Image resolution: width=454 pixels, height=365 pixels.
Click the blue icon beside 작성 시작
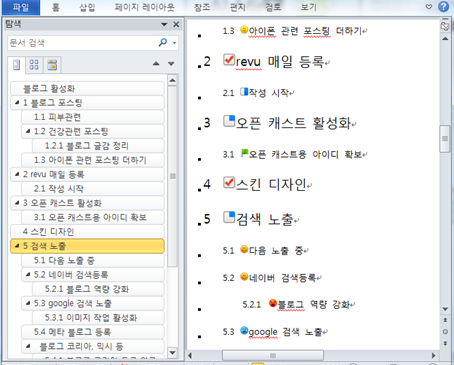coord(244,92)
